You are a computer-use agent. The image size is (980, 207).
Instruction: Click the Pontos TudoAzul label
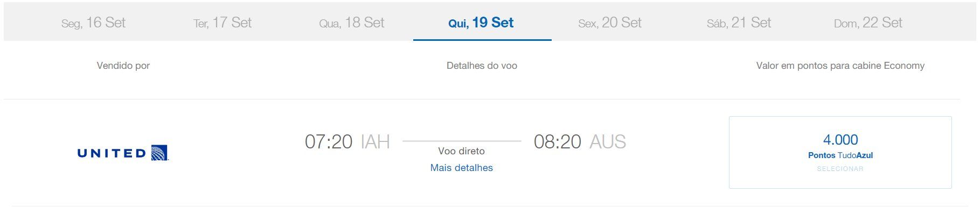pyautogui.click(x=840, y=155)
